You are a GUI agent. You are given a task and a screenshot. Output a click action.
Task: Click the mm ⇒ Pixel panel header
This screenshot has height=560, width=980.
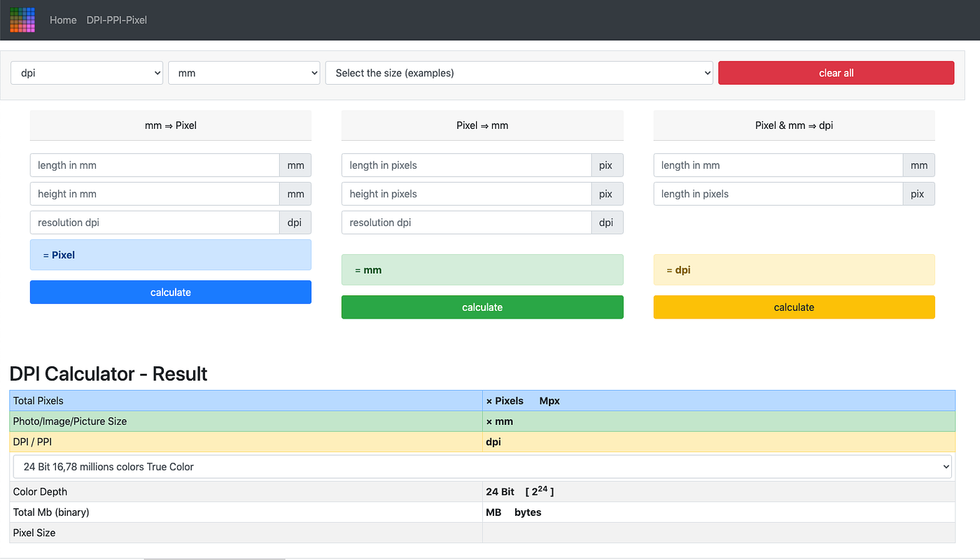click(x=171, y=125)
